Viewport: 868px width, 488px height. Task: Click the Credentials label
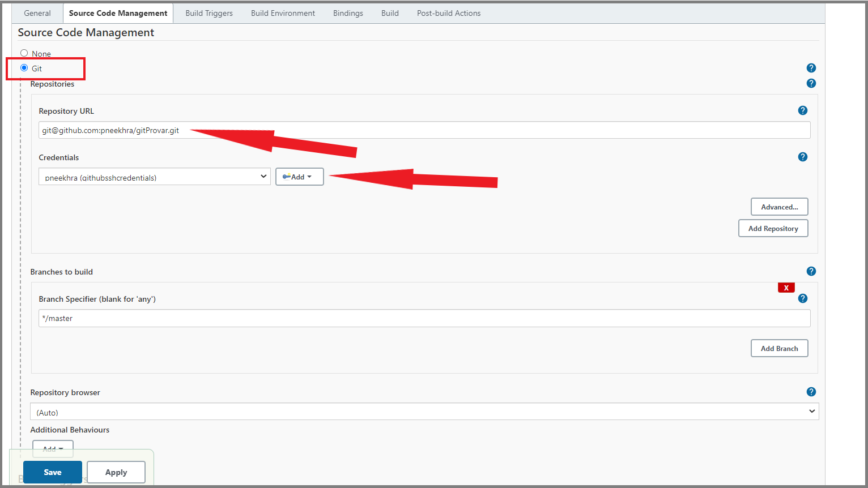point(59,157)
